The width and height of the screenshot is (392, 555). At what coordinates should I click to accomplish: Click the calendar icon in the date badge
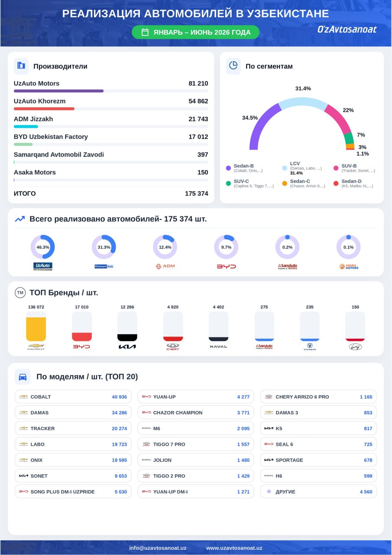[145, 32]
